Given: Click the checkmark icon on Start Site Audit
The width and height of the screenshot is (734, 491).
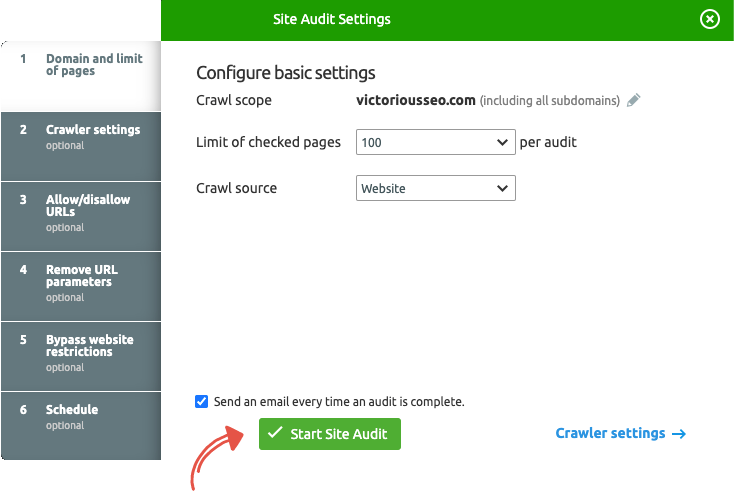Looking at the screenshot, I should [275, 433].
